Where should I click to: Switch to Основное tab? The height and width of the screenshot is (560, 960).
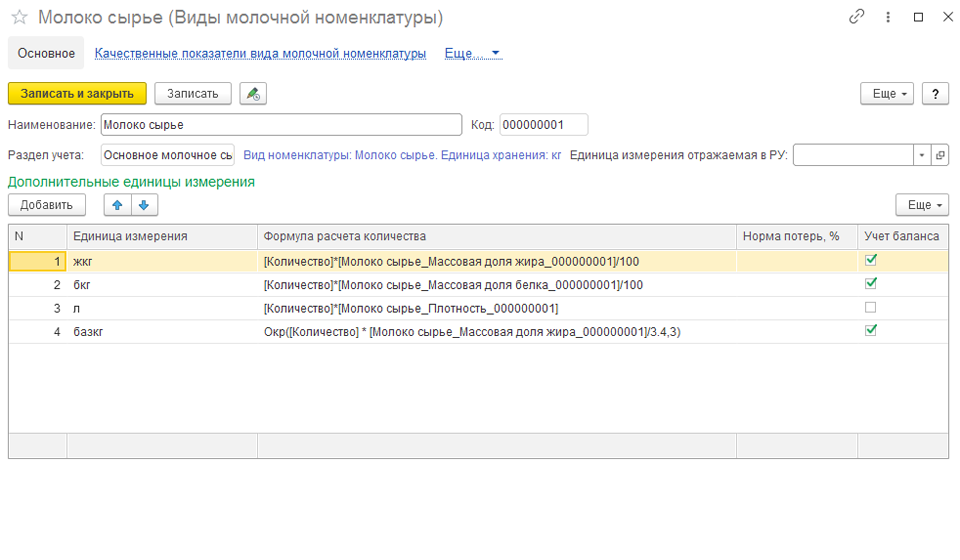47,53
